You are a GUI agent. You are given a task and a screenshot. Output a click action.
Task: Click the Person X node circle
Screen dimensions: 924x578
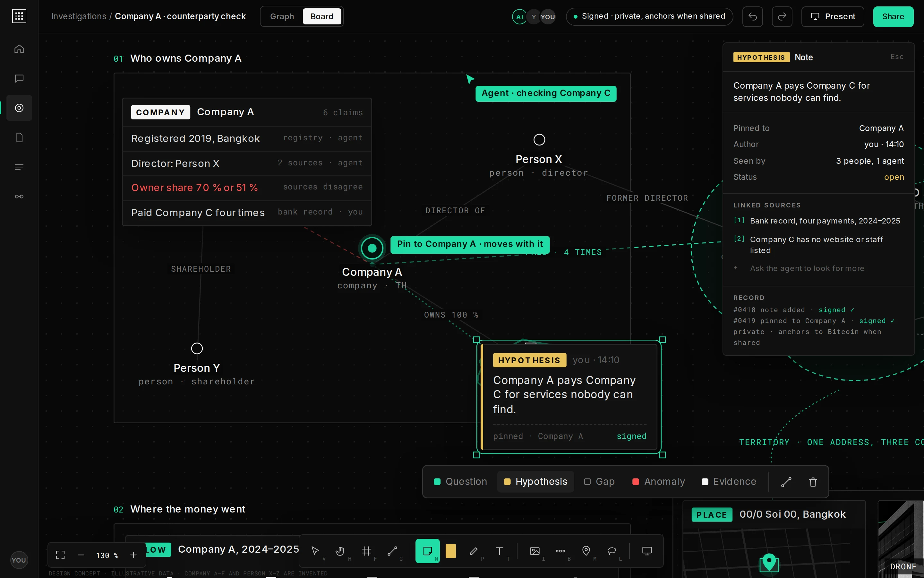539,140
